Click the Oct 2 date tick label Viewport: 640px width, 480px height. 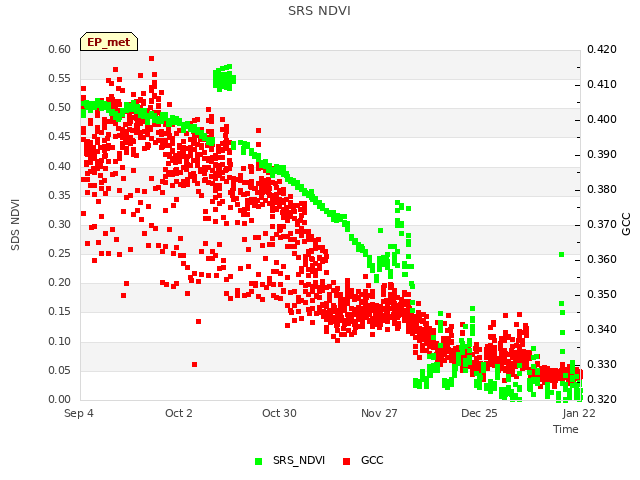[179, 413]
